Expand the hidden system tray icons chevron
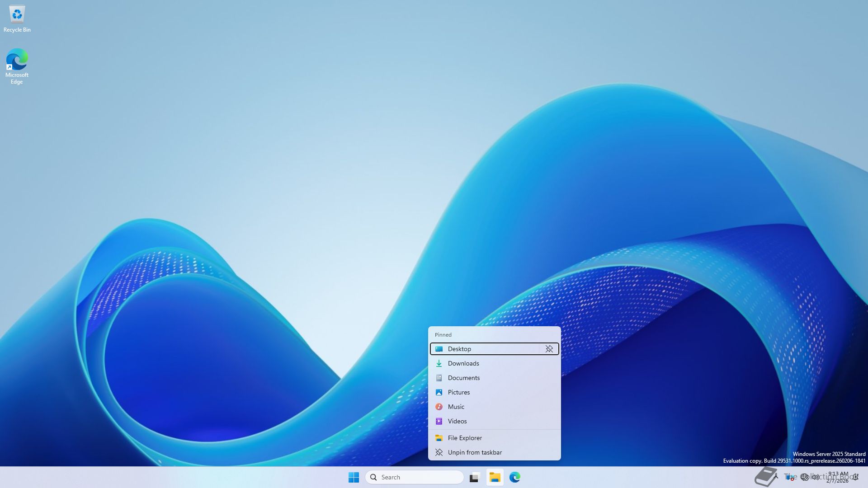 tap(776, 477)
